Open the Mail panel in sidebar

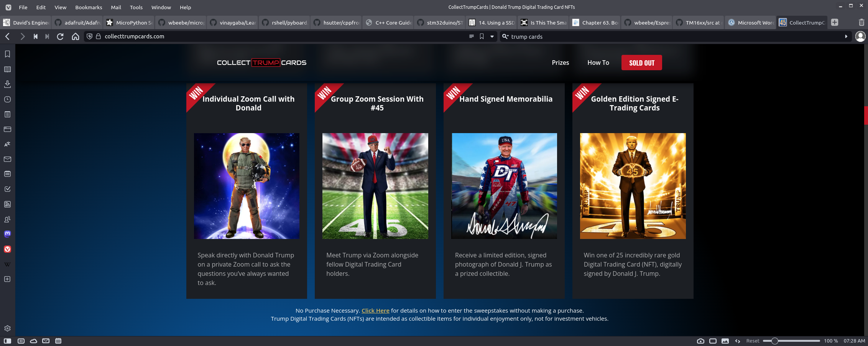tap(7, 159)
